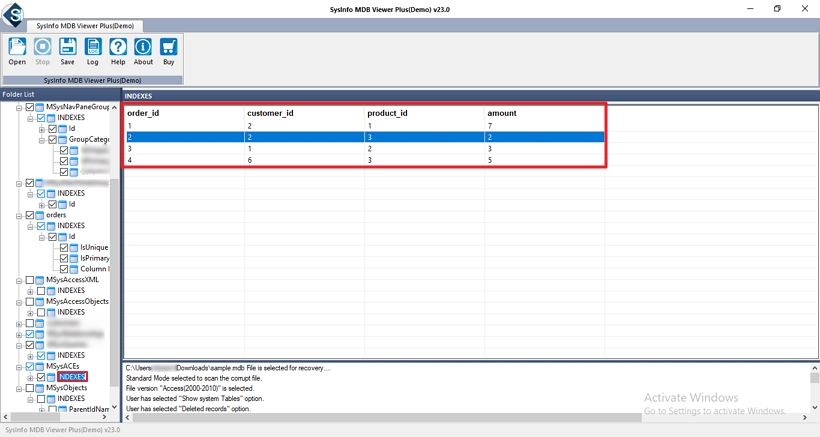Select the orders label in folder list
Screen dimensions: 820x437
pos(56,215)
